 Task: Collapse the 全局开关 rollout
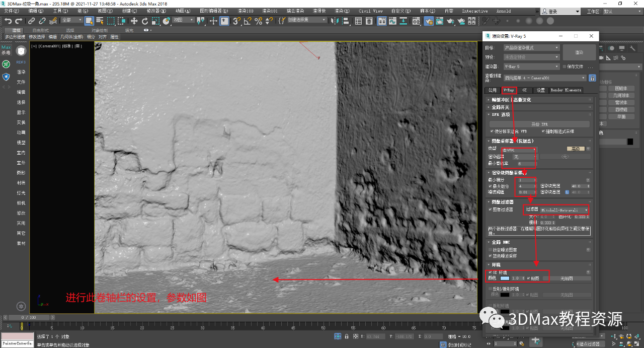pos(501,107)
